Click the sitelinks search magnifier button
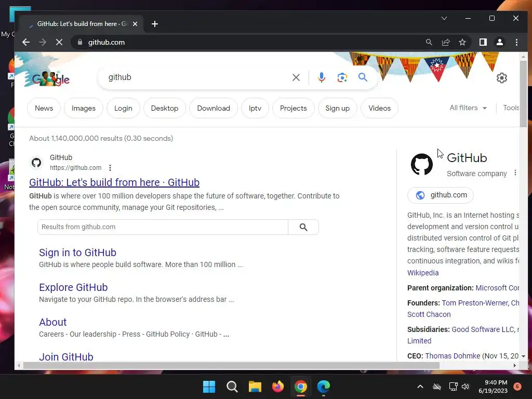This screenshot has height=399, width=532. coord(303,227)
